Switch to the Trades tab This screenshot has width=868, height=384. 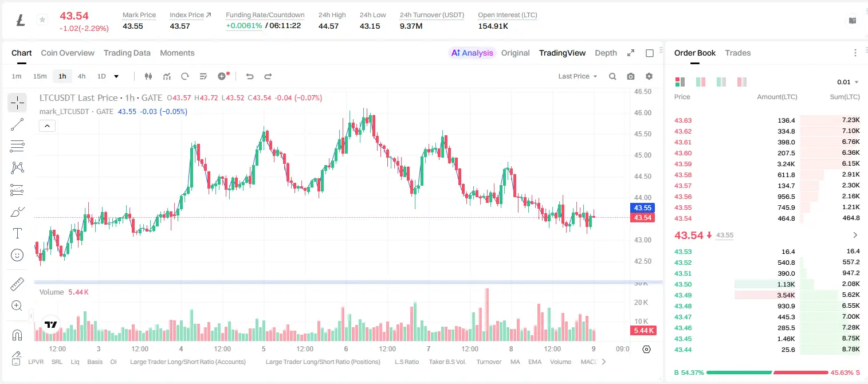tap(737, 53)
